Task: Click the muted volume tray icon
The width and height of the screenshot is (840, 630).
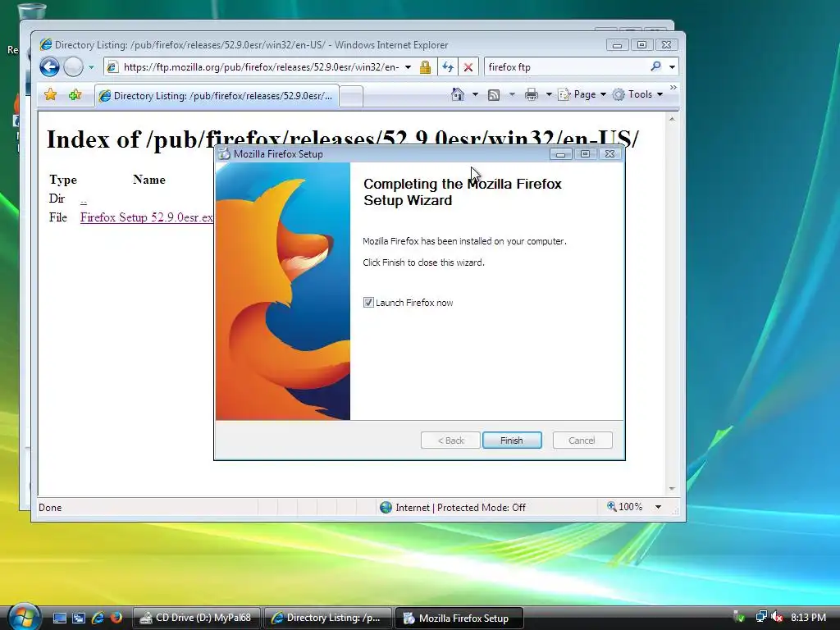Action: [777, 617]
